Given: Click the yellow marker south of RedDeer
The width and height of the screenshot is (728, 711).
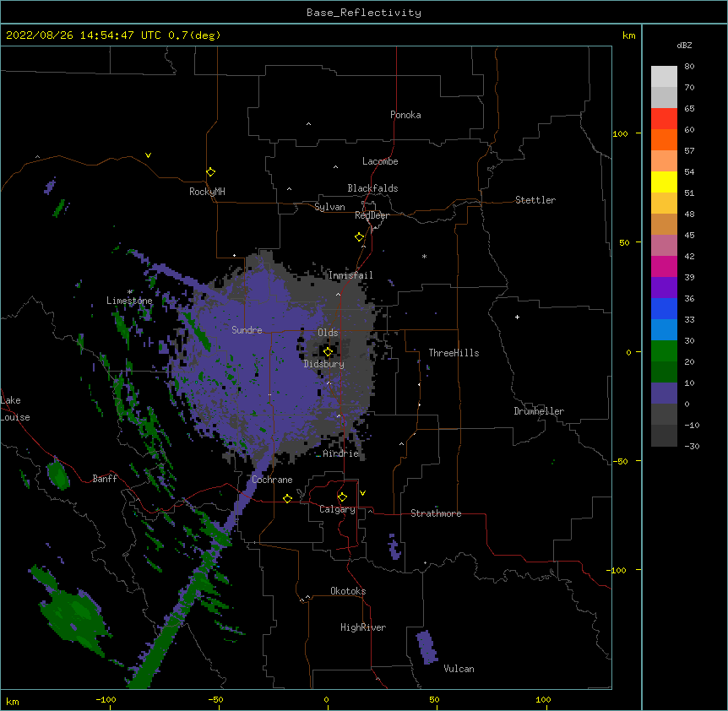Looking at the screenshot, I should 360,237.
